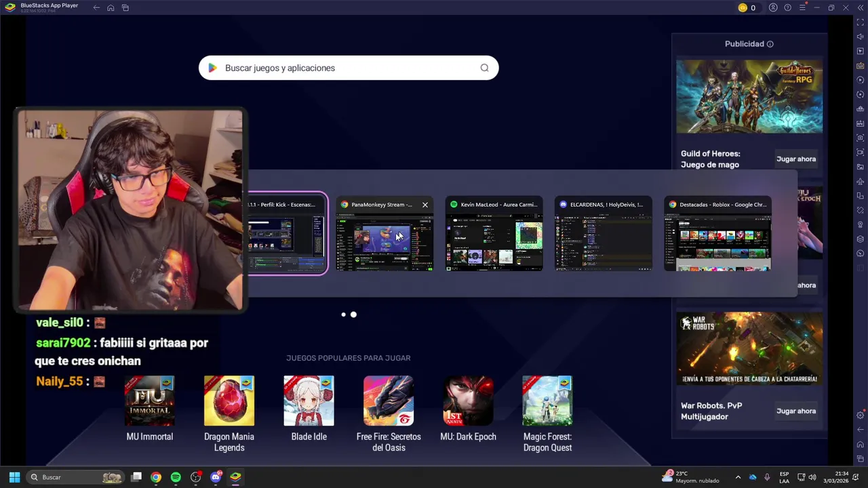
Task: Open BlueStacks settings gear in sidebar
Action: coord(861,415)
